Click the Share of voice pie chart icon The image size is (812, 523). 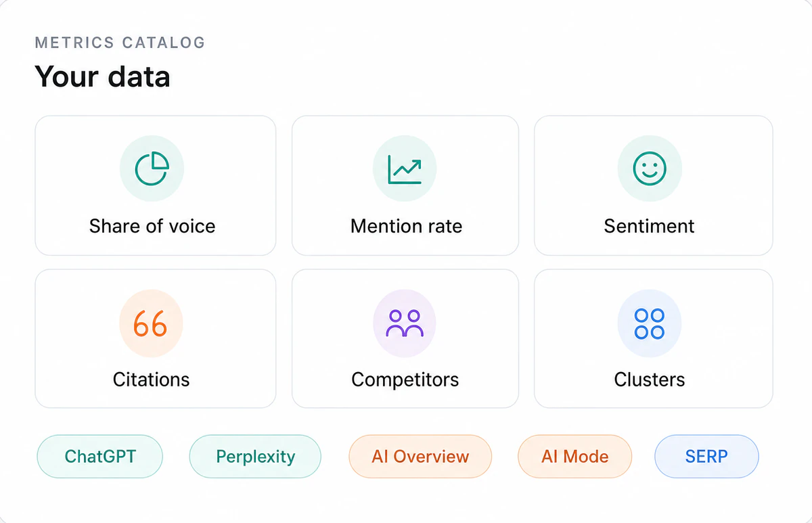(152, 168)
